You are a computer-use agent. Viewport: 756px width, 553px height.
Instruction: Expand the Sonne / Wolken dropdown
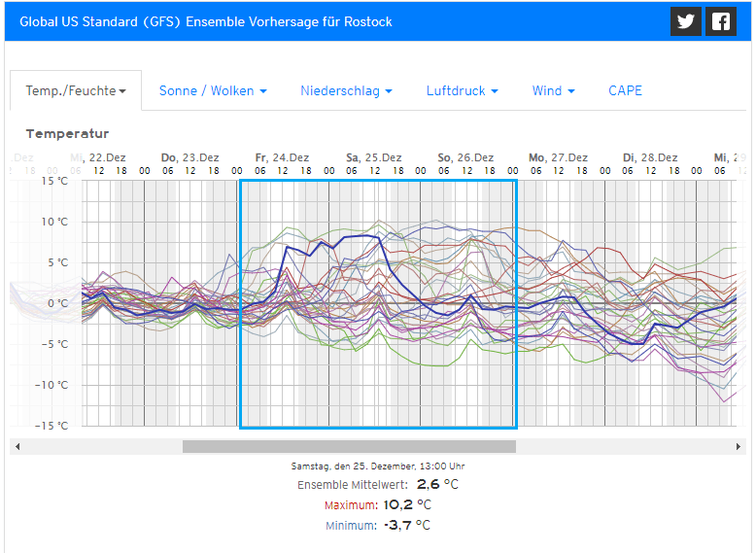[213, 90]
